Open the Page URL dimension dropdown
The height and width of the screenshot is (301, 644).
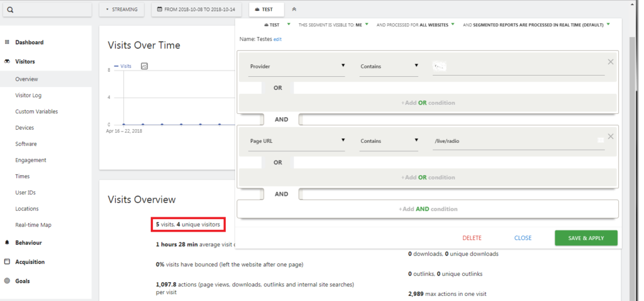(297, 141)
